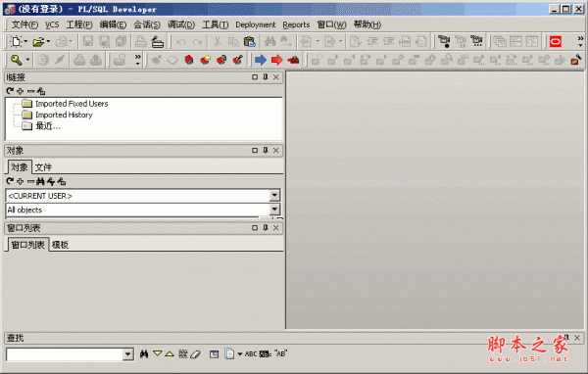Screen dimensions: 588x374
Task: Click the 查找 search text input field
Action: pos(65,354)
